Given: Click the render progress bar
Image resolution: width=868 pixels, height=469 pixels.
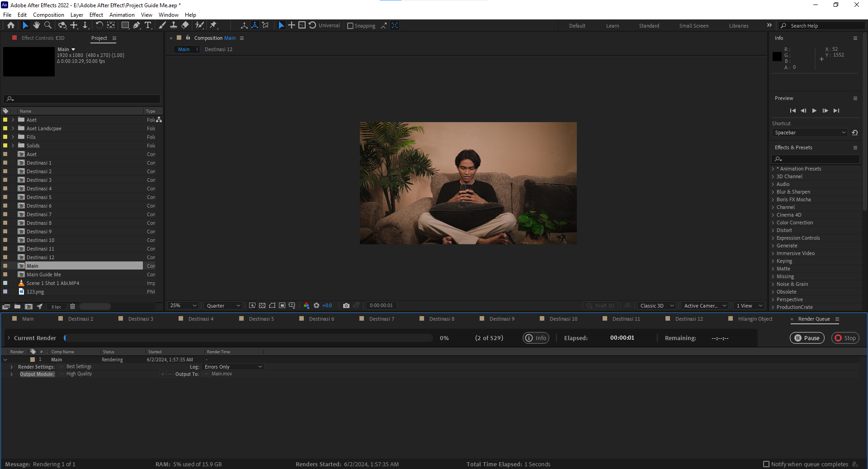Looking at the screenshot, I should [249, 338].
